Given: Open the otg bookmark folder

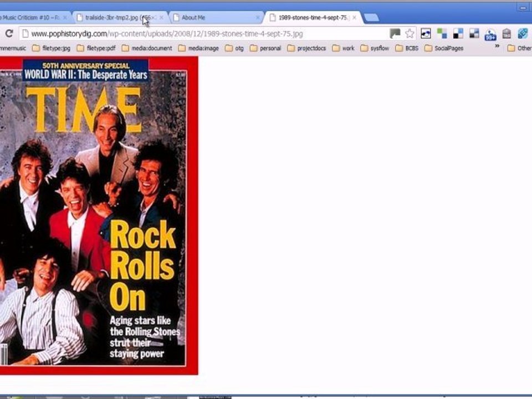Looking at the screenshot, I should click(234, 48).
